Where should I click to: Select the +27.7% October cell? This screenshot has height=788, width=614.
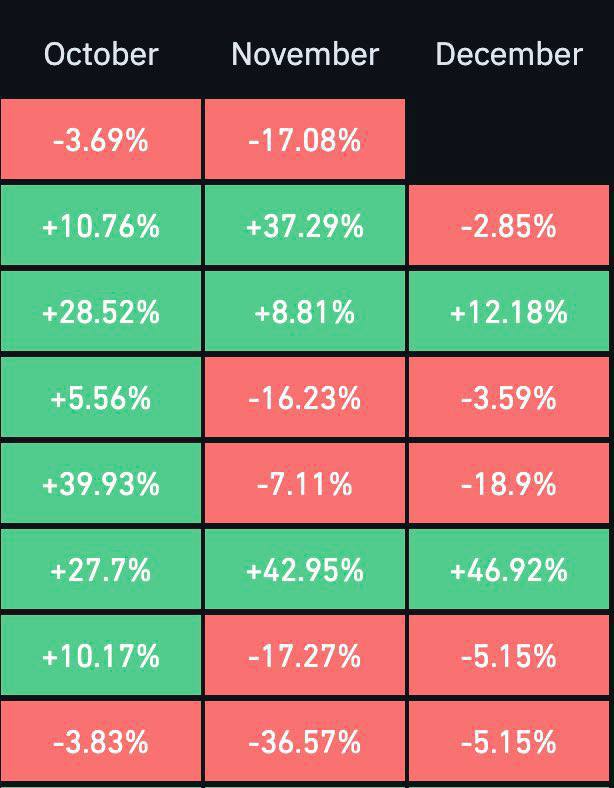(x=101, y=570)
